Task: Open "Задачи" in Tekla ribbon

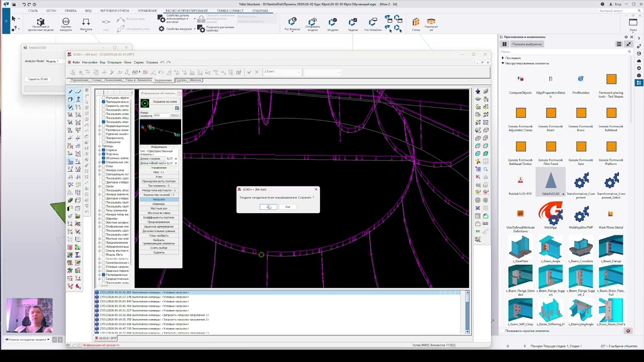Action: (x=353, y=24)
